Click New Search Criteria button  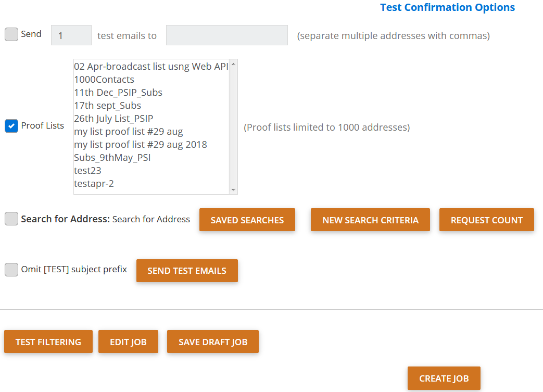370,220
